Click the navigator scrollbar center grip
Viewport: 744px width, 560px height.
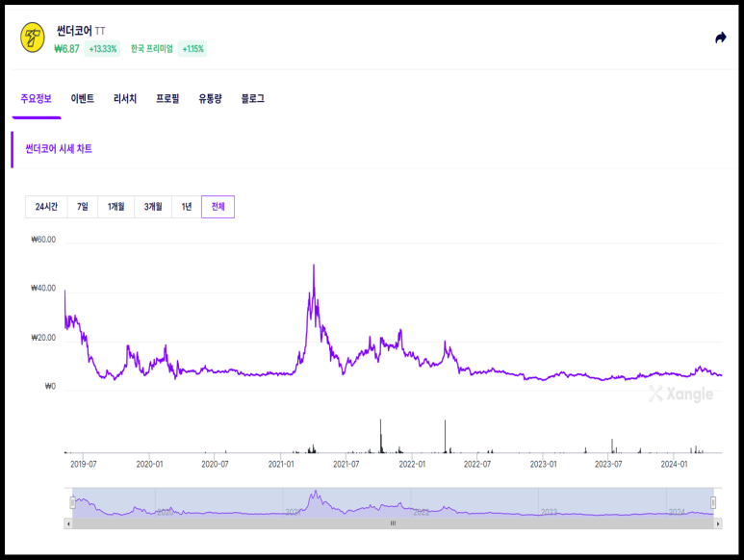click(x=393, y=523)
